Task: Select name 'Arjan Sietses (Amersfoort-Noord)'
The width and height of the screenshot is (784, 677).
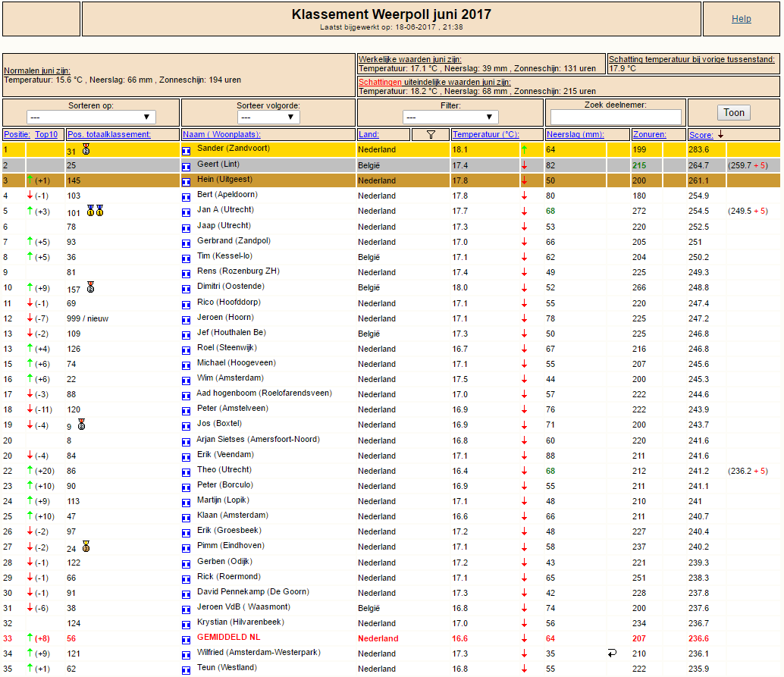Action: click(258, 440)
